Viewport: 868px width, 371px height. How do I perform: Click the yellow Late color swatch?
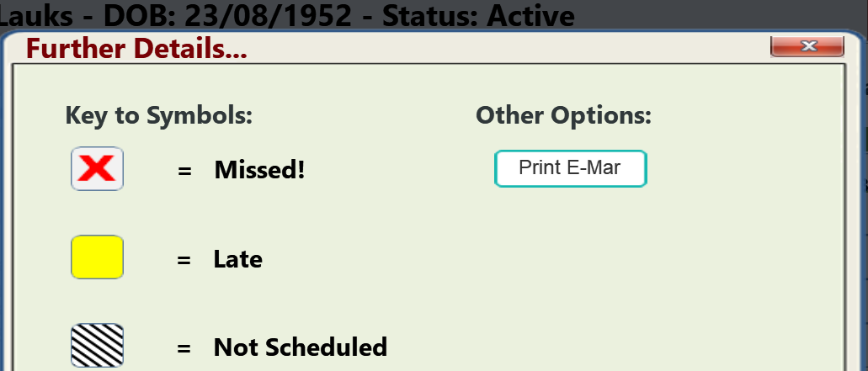click(x=97, y=257)
